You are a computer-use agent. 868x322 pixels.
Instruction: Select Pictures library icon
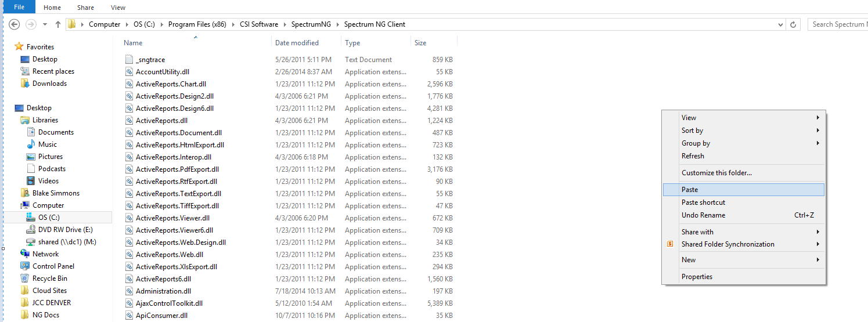click(x=31, y=157)
